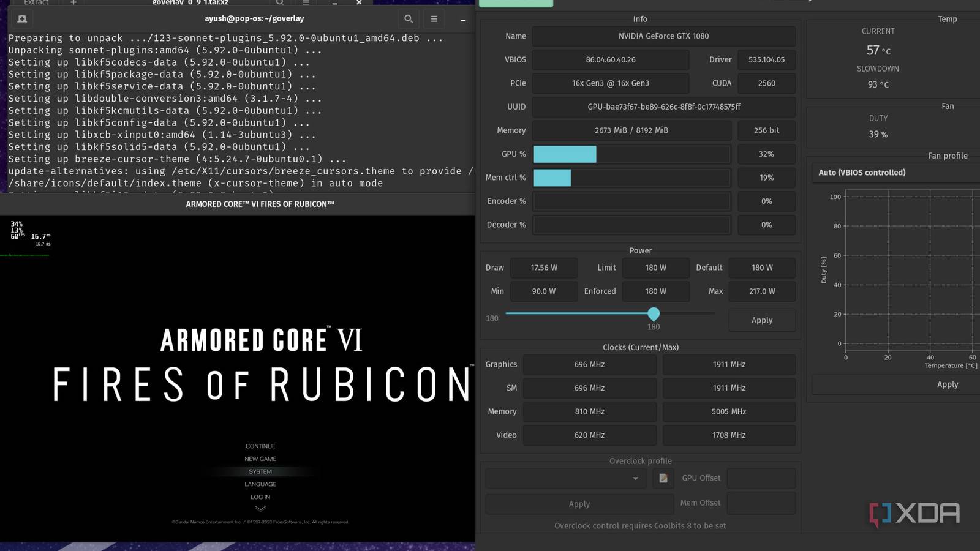The image size is (980, 551).
Task: Select the SM current clock 696 MHz
Action: pyautogui.click(x=589, y=388)
